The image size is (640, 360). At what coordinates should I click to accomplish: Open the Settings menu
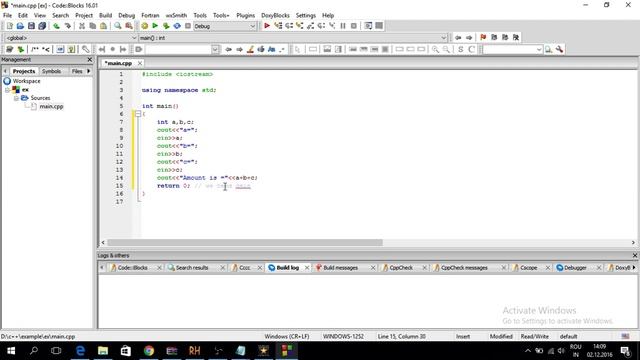point(306,15)
